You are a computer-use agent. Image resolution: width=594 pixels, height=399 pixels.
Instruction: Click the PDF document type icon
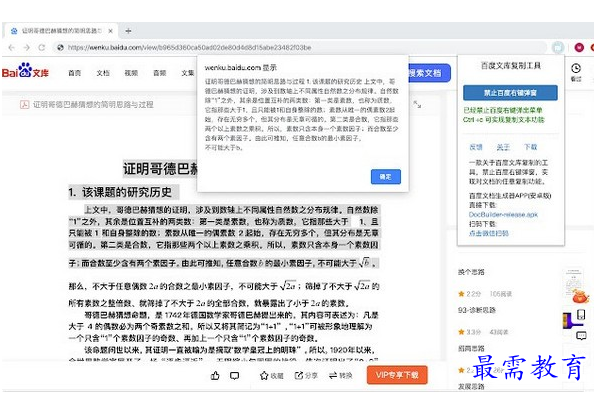[x=24, y=104]
